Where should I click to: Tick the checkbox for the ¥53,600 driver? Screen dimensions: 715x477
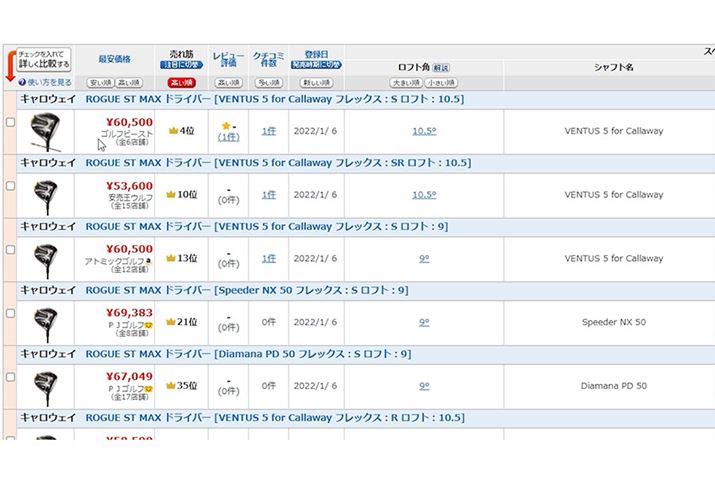(10, 186)
